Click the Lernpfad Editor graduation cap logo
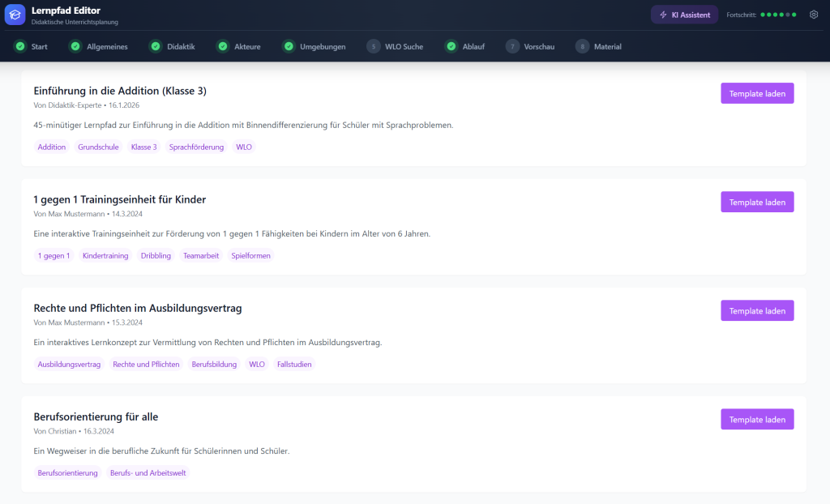Image resolution: width=830 pixels, height=504 pixels. click(15, 15)
